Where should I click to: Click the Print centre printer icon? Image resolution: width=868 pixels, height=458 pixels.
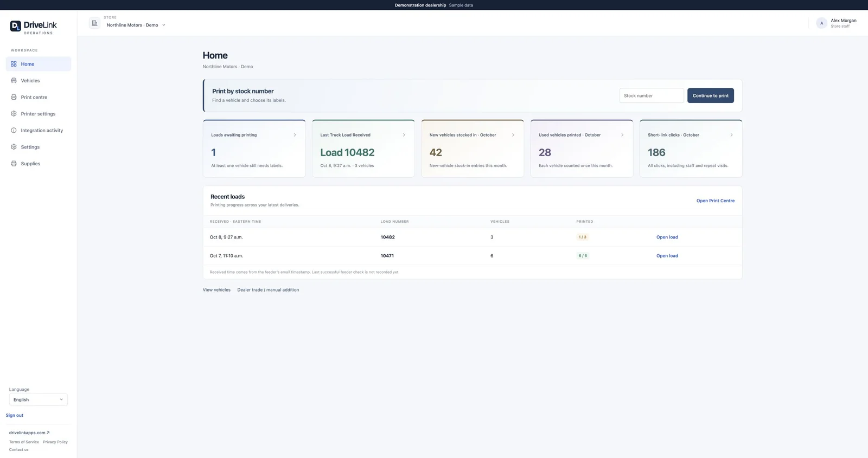point(14,97)
